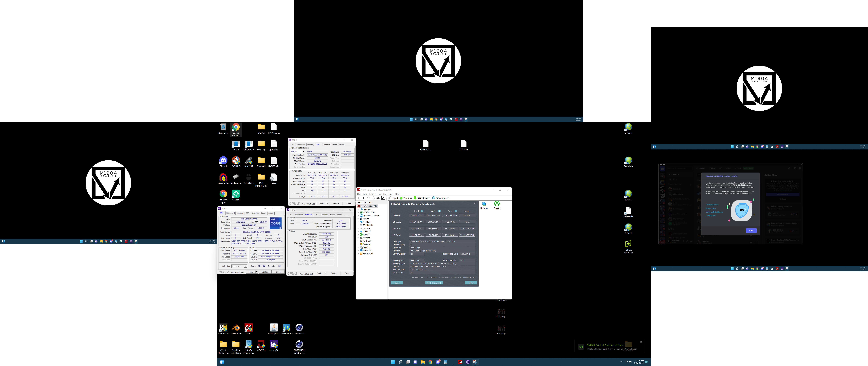Select the AutoClicker desktop icon
868x366 pixels.
(x=249, y=179)
